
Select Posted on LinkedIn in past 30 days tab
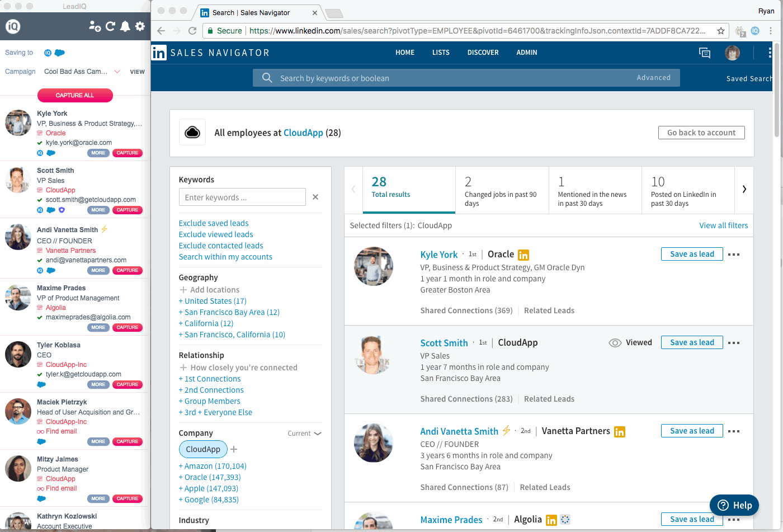coord(688,190)
